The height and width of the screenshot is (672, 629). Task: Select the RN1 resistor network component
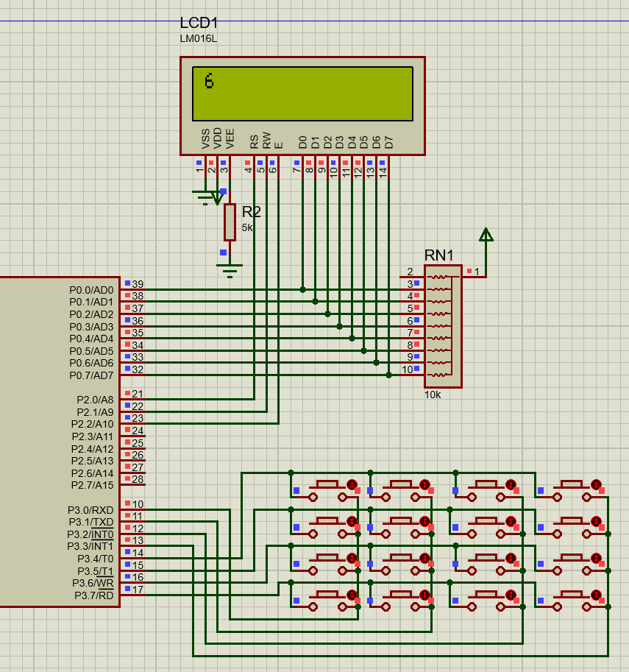pyautogui.click(x=443, y=326)
